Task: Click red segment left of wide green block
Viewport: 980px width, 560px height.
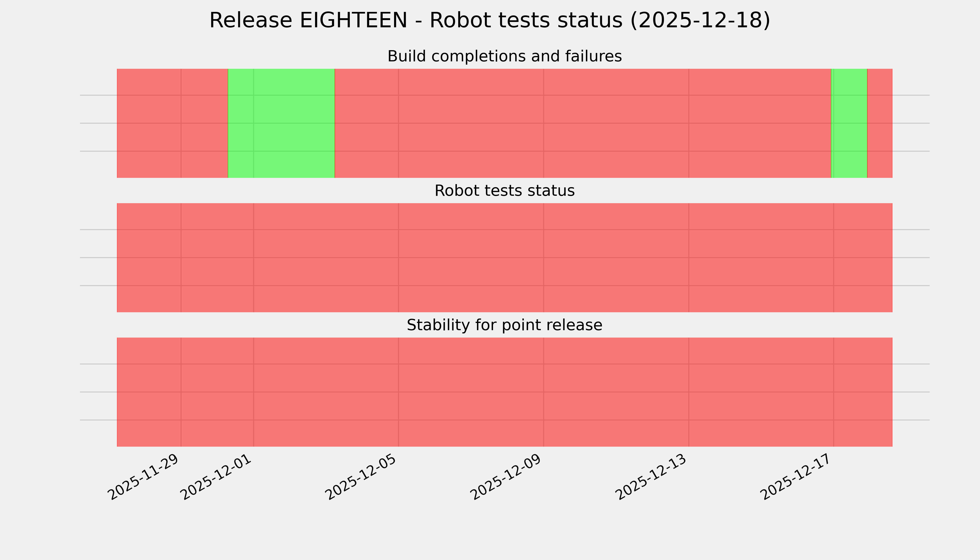Action: (172, 123)
